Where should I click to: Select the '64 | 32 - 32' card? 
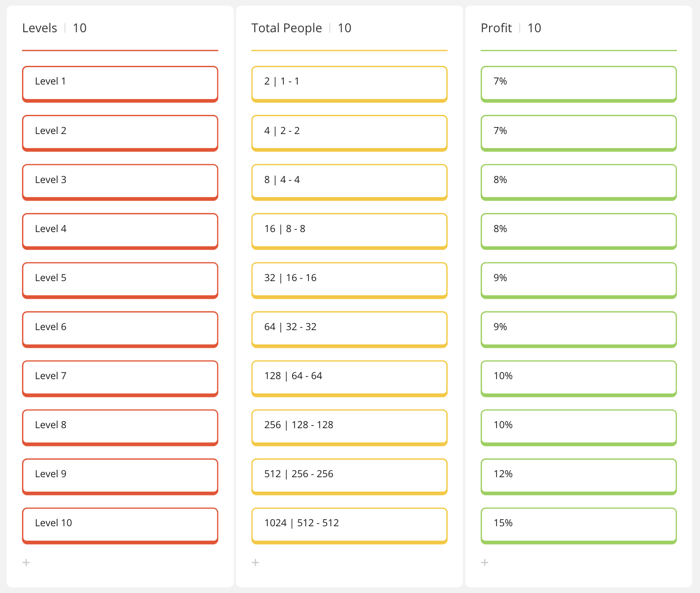(350, 329)
